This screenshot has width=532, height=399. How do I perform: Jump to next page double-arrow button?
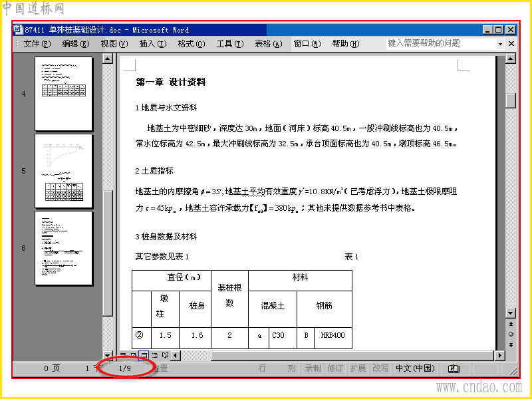coord(511,345)
